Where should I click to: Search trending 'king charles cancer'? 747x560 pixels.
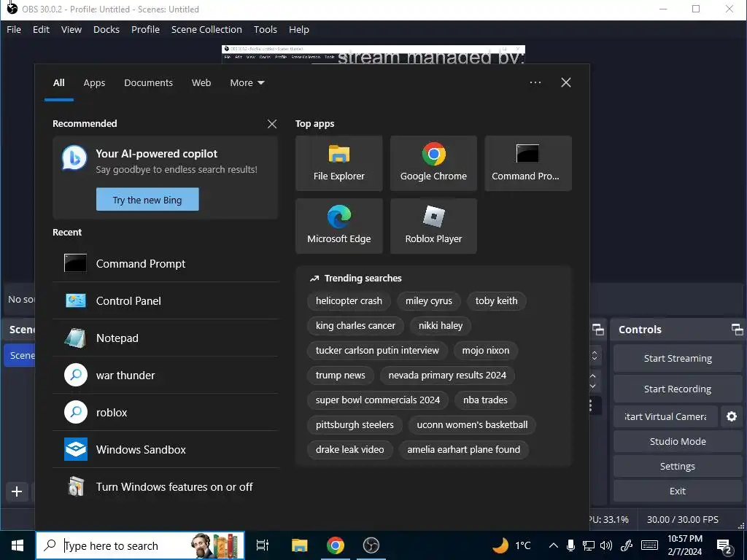tap(355, 326)
